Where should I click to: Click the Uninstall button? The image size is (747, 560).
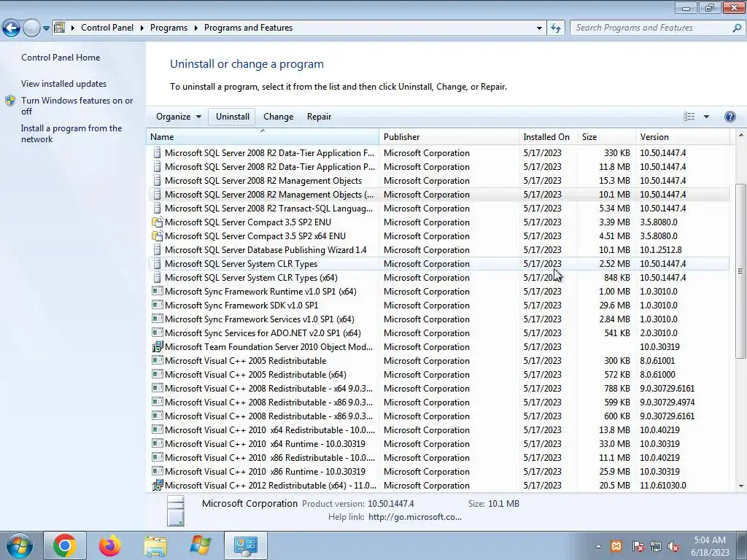point(233,117)
